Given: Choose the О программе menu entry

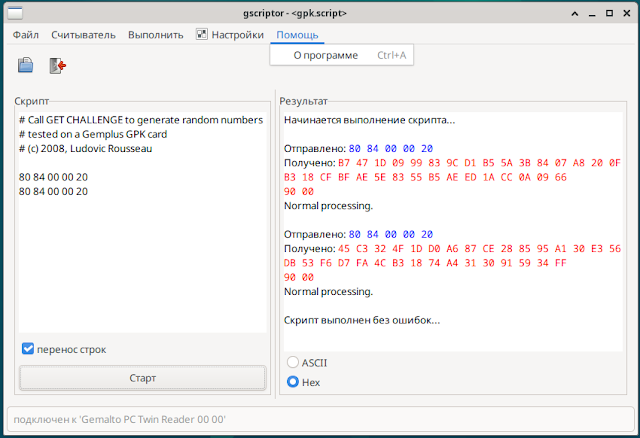Looking at the screenshot, I should click(x=342, y=55).
